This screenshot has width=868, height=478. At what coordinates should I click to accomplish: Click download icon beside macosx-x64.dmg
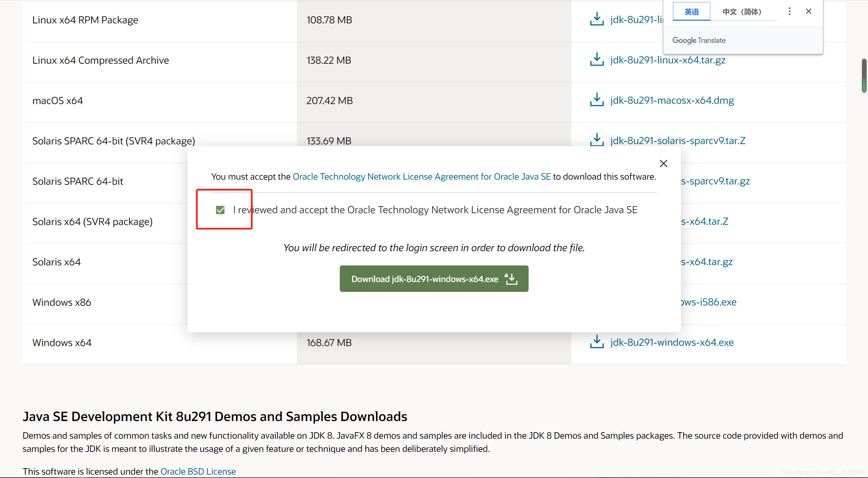[596, 100]
